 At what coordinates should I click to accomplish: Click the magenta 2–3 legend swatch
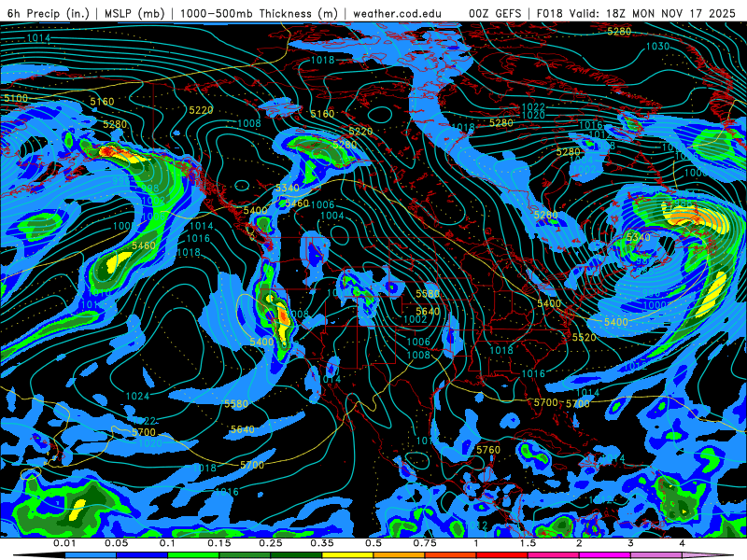coord(605,555)
